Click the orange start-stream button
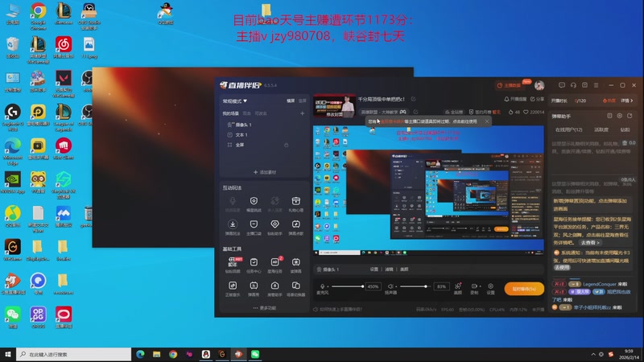Image resolution: width=644 pixels, height=362 pixels. [524, 289]
